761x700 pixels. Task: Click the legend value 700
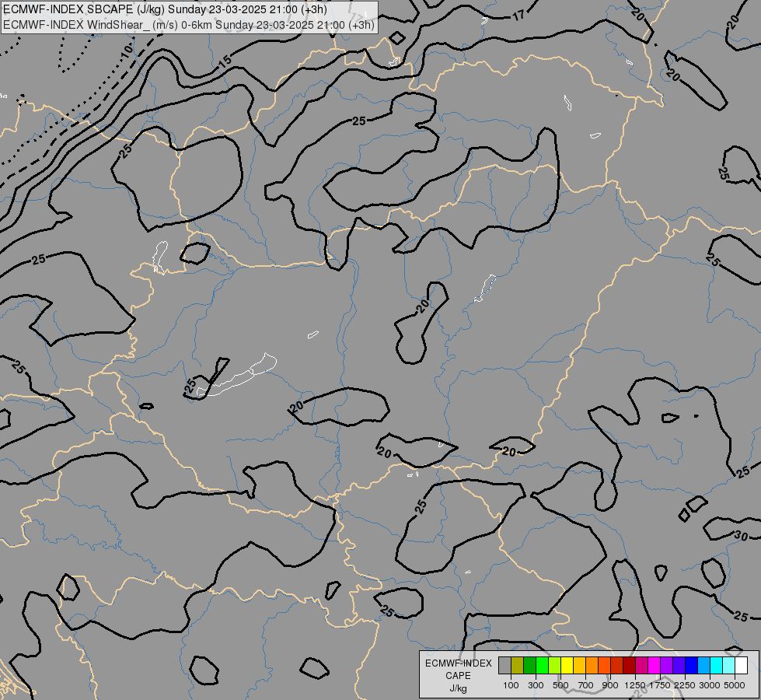586,685
